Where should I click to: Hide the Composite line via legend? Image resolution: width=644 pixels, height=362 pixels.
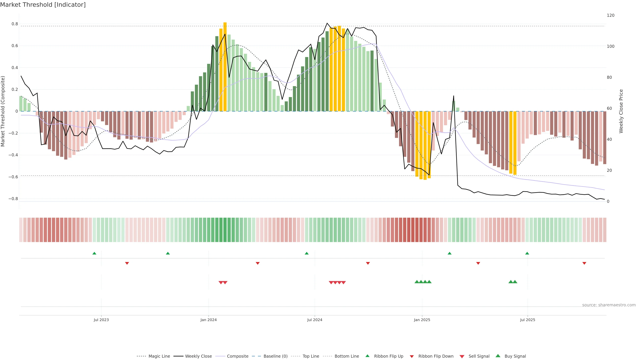tap(237, 356)
